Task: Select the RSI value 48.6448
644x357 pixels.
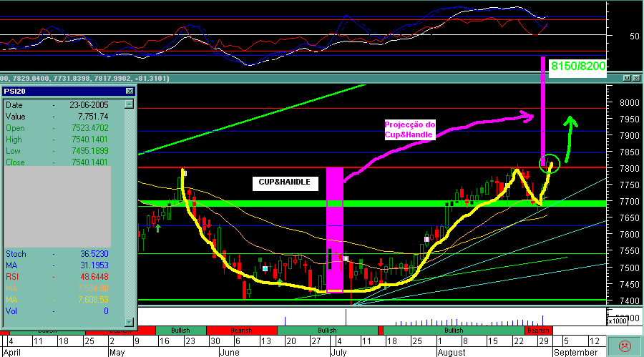Action: click(94, 277)
